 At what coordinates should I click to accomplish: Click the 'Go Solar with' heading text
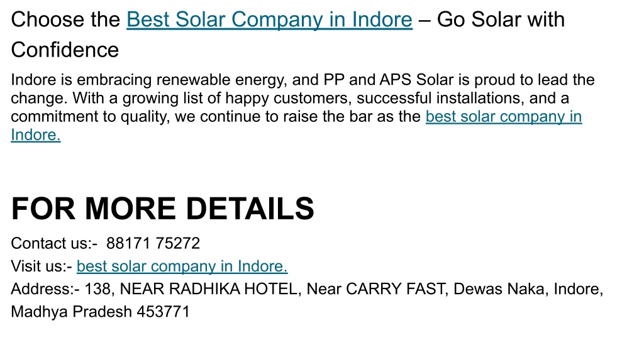tap(501, 19)
